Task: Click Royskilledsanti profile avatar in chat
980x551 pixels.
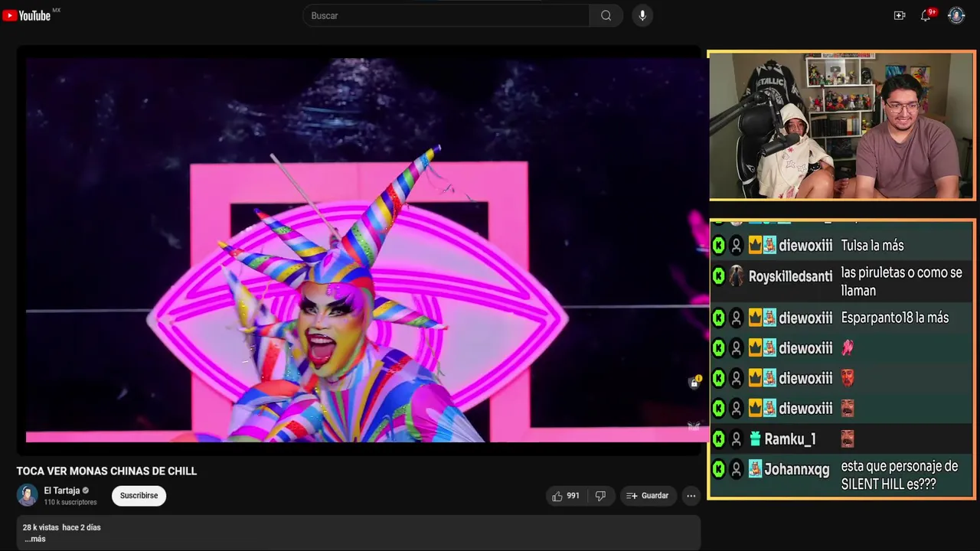Action: pyautogui.click(x=737, y=275)
